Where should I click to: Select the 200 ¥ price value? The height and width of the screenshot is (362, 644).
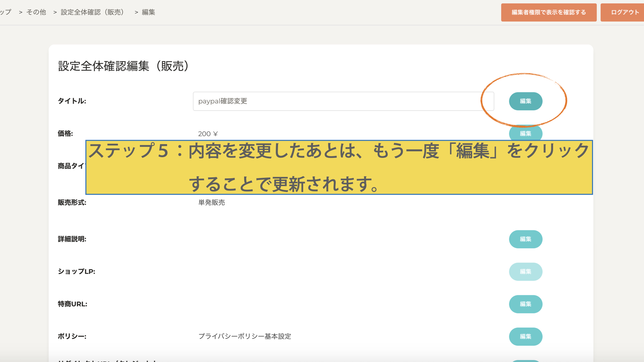(x=208, y=134)
